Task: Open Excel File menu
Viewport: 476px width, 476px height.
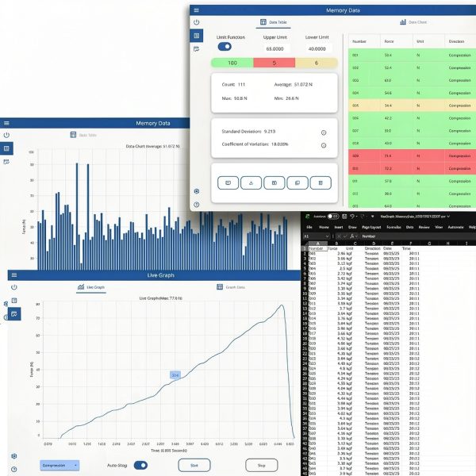Action: coord(309,227)
